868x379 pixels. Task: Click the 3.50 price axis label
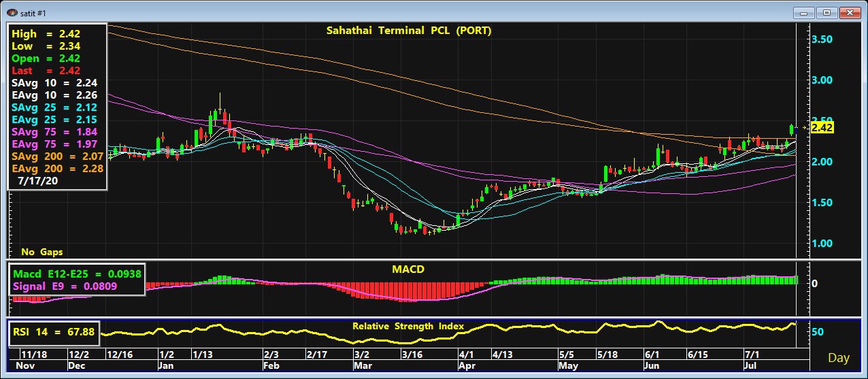[822, 39]
